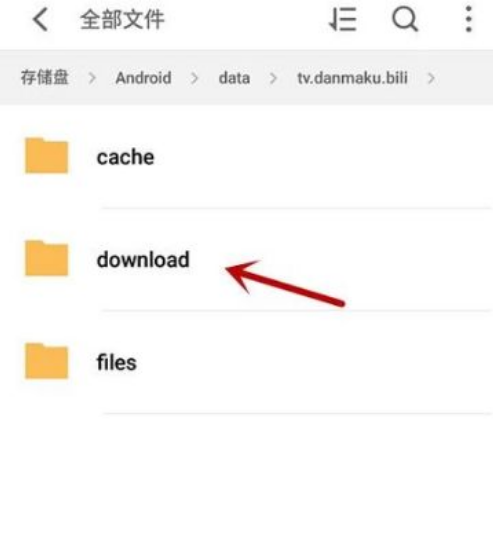
Task: Open the sort order options icon
Action: click(342, 19)
